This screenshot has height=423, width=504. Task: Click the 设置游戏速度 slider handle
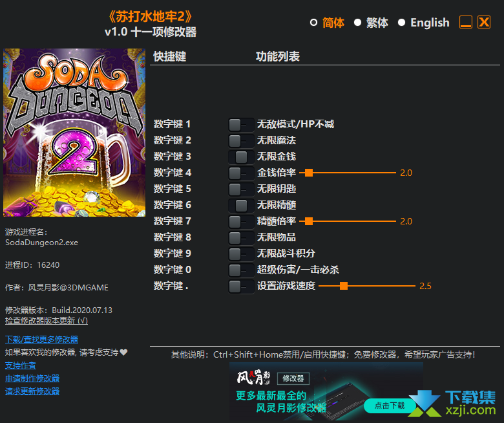(344, 286)
